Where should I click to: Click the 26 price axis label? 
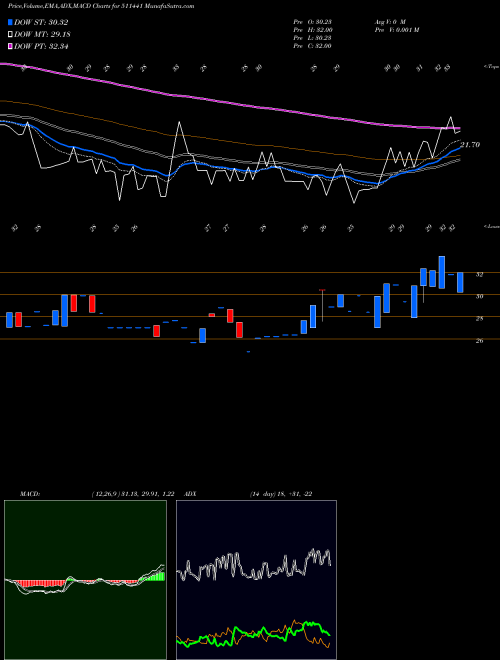coord(479,341)
